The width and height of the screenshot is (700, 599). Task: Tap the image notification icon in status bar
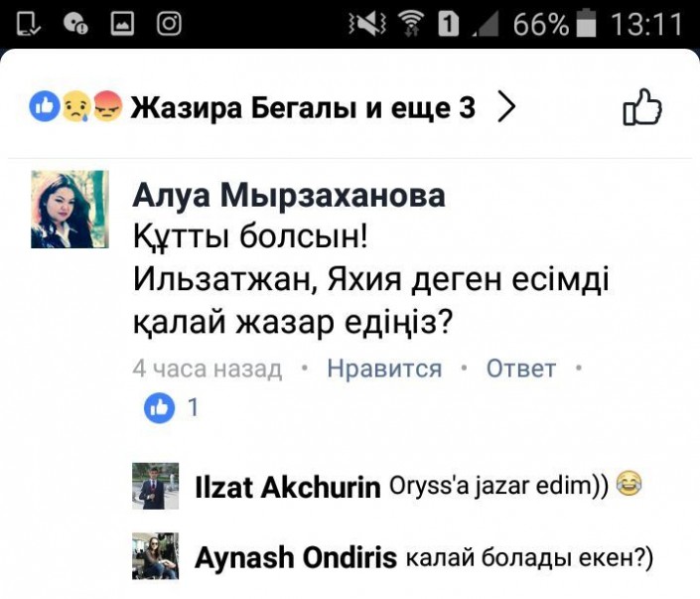click(x=122, y=23)
